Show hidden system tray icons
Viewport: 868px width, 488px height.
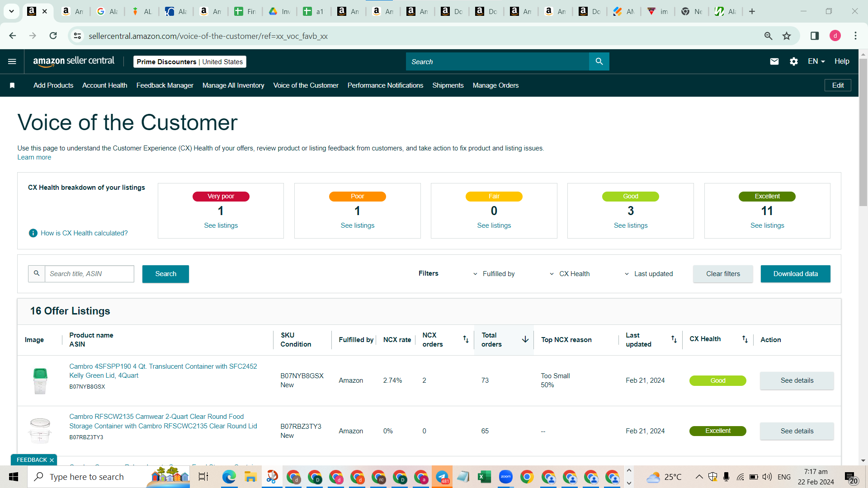pos(699,477)
